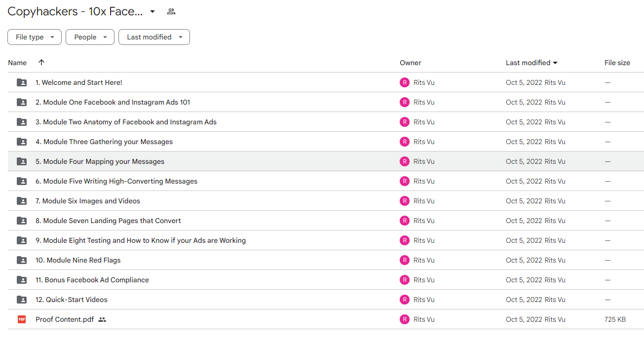Open Module Three Gathering your Messages folder
The height and width of the screenshot is (344, 644).
[x=104, y=142]
